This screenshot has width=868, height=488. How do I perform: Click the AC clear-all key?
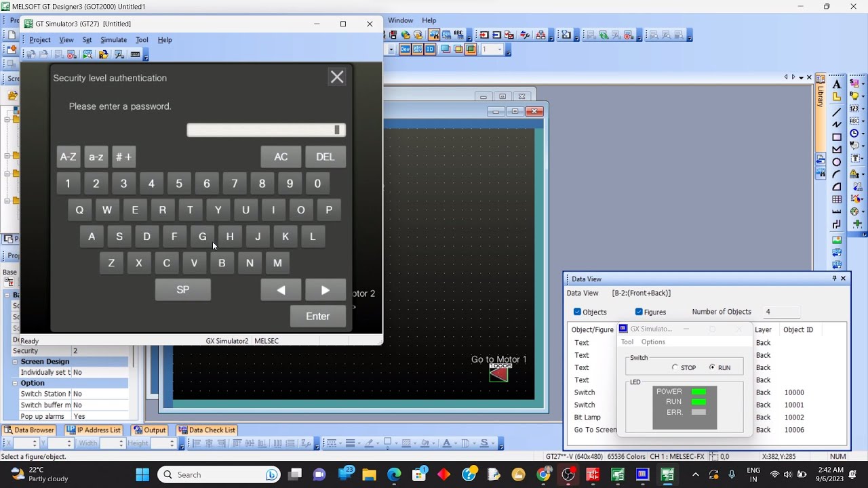point(281,157)
